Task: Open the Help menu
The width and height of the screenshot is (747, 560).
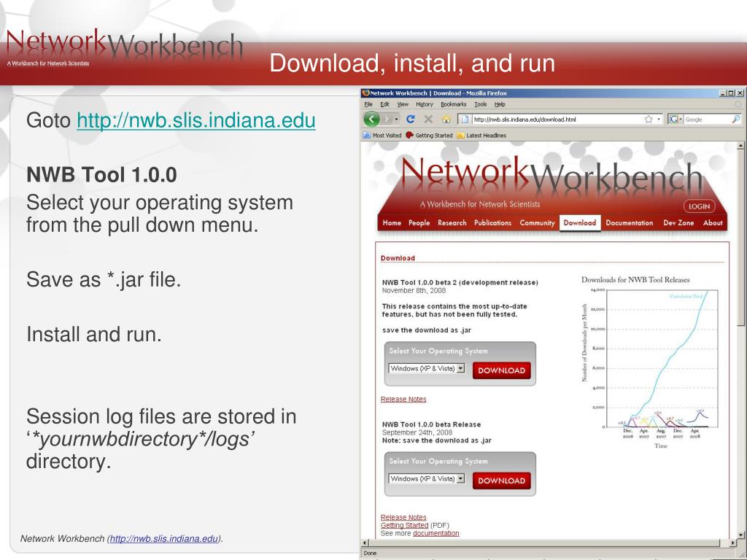Action: click(499, 104)
